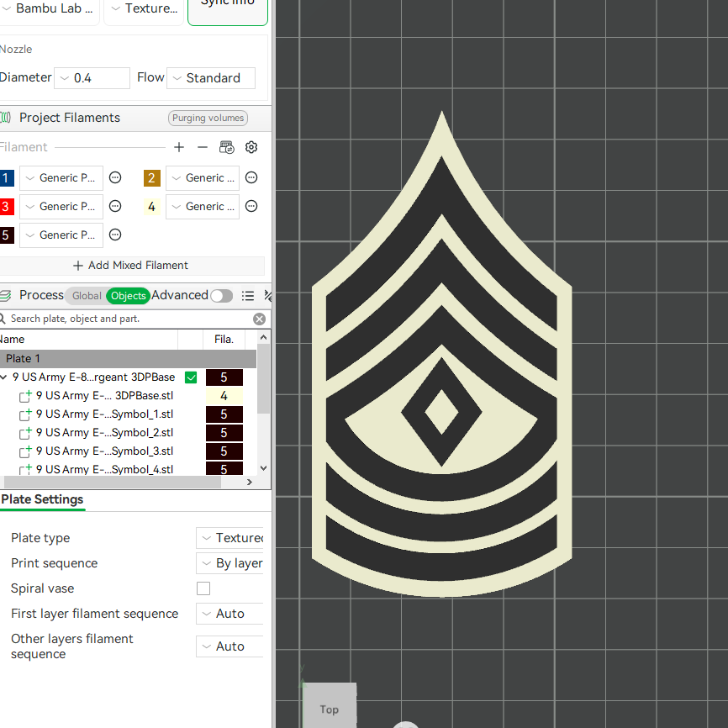Click the part icon of Symbol_3.stl
728x728 pixels.
(25, 451)
